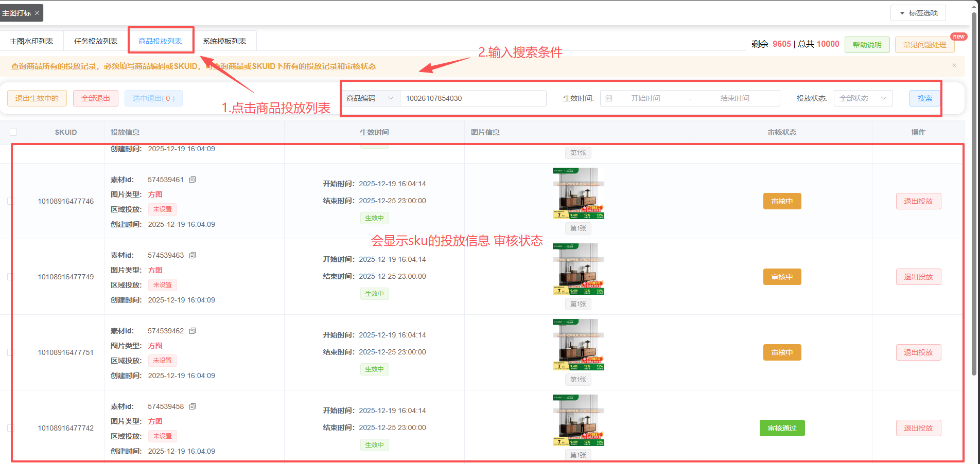980x464 pixels.
Task: Dismiss the orange notice banner
Action: point(954,65)
